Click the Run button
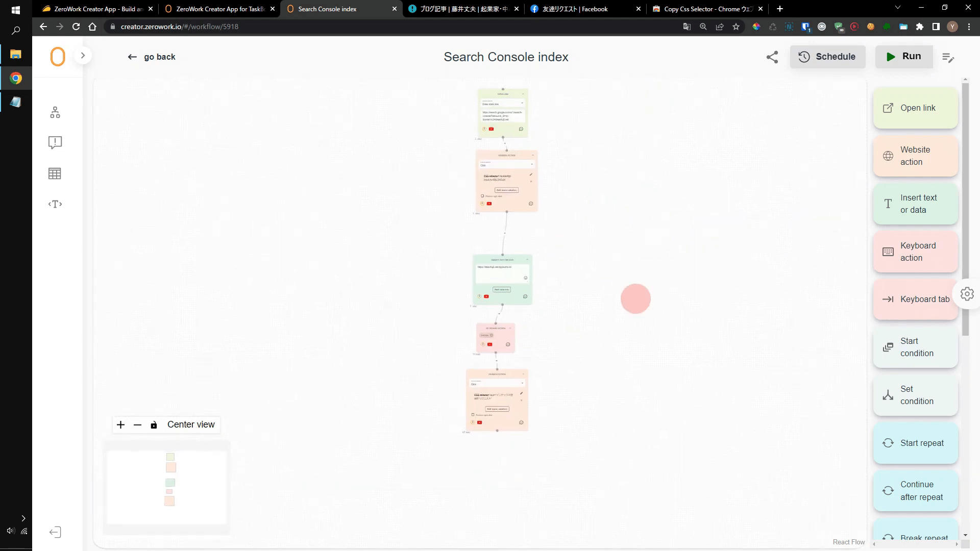The height and width of the screenshot is (551, 980). (x=903, y=57)
